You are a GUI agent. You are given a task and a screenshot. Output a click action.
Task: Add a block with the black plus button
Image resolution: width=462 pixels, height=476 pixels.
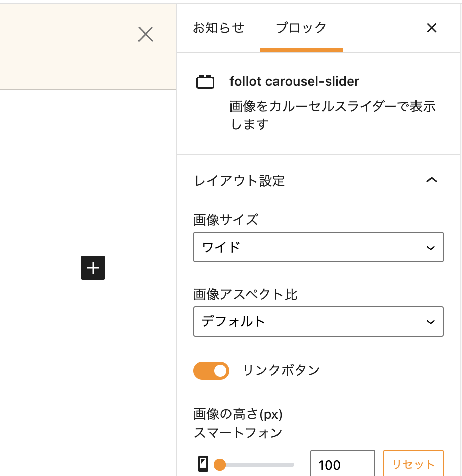[x=93, y=268]
